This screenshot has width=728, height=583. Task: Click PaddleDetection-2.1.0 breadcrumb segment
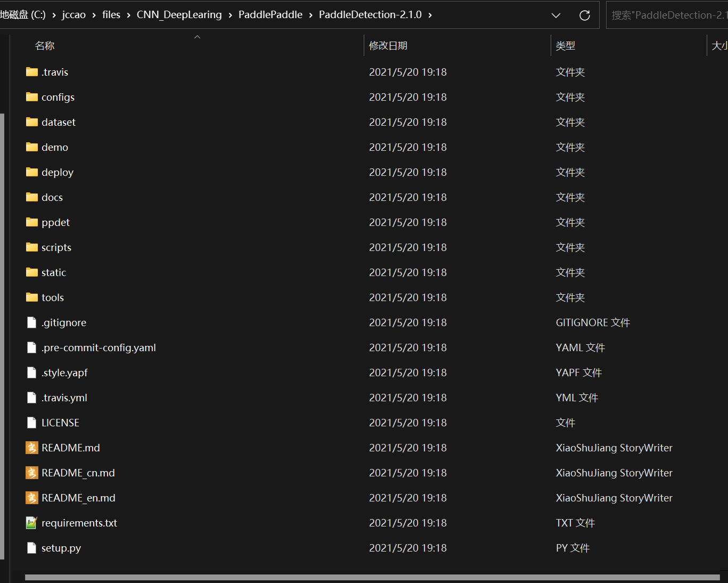(x=370, y=15)
